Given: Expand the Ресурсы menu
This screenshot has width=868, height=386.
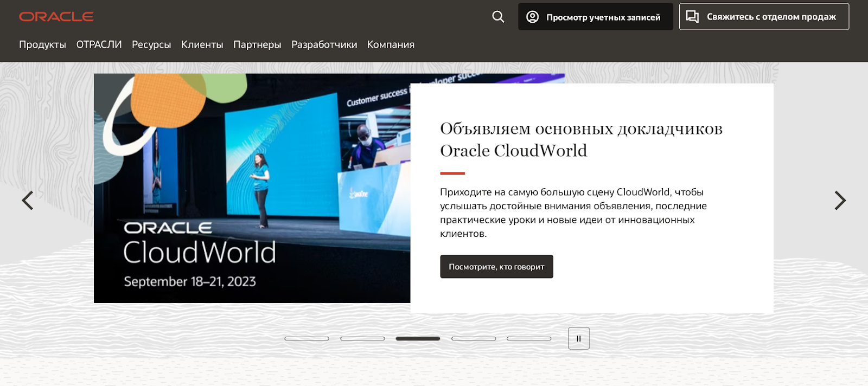Looking at the screenshot, I should 151,44.
